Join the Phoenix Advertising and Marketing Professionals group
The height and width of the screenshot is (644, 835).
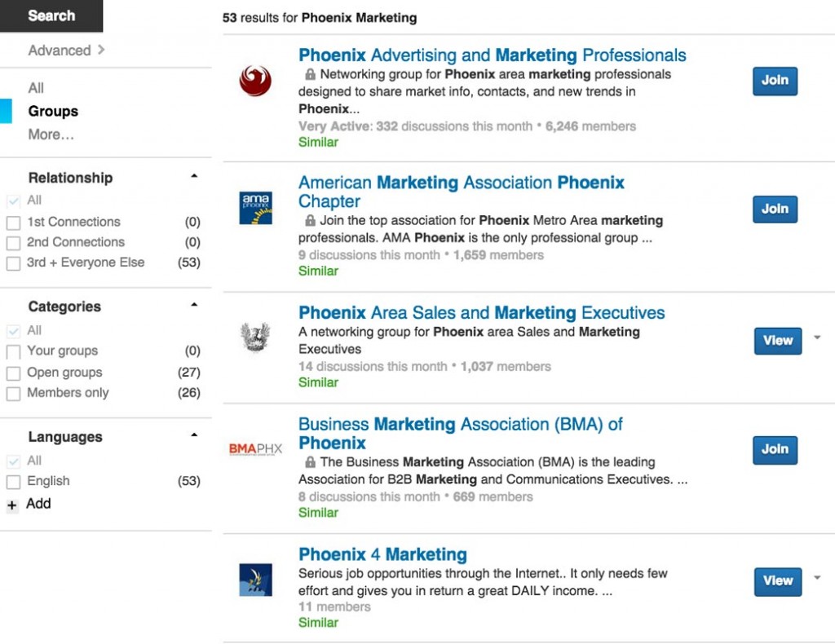[x=774, y=81]
